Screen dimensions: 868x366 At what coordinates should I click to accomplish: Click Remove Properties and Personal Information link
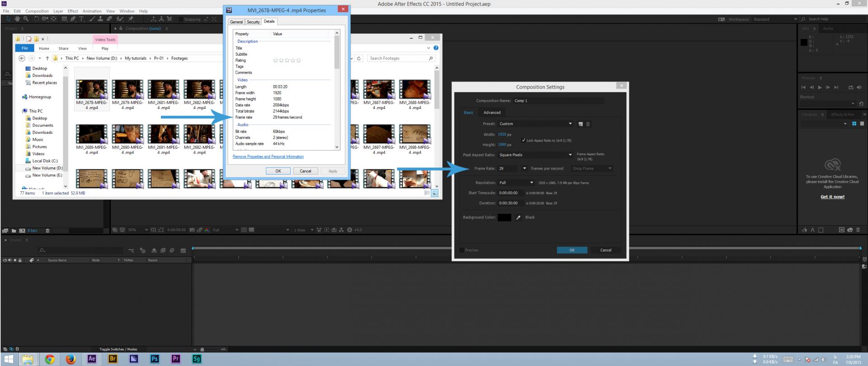[x=268, y=157]
